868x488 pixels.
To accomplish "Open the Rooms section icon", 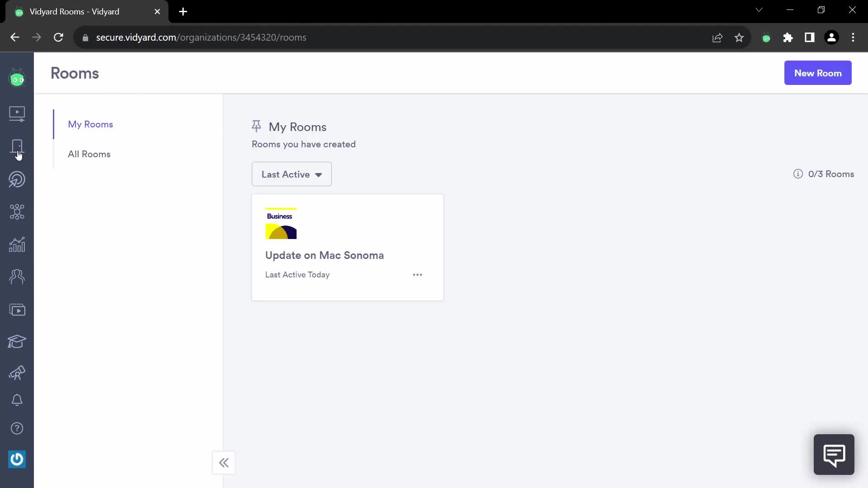I will 17,147.
